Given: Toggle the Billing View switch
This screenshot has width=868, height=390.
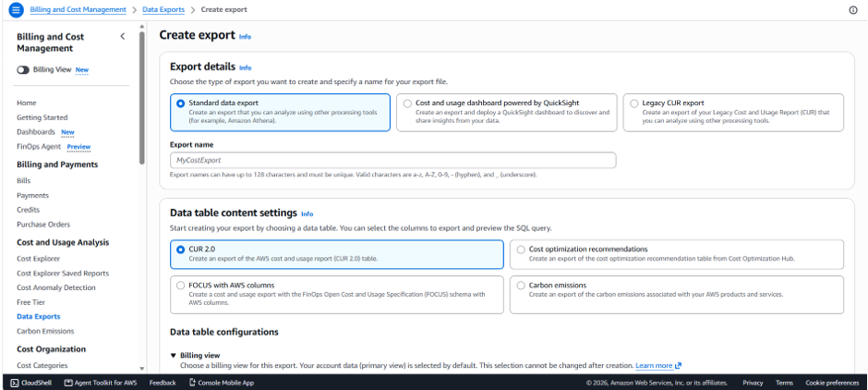Looking at the screenshot, I should 23,70.
